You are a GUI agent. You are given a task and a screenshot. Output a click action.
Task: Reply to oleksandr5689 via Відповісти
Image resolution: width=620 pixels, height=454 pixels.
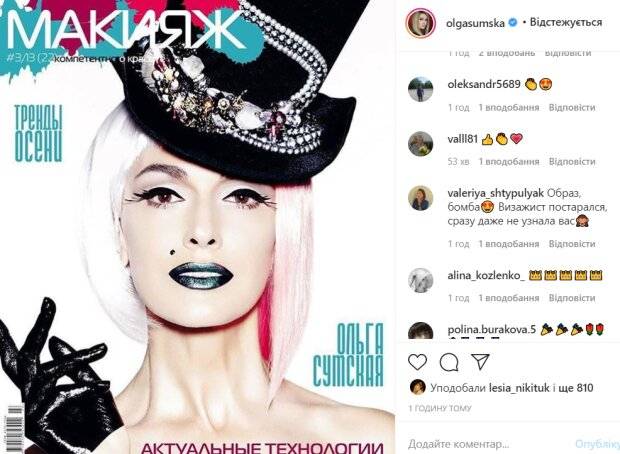click(x=572, y=108)
